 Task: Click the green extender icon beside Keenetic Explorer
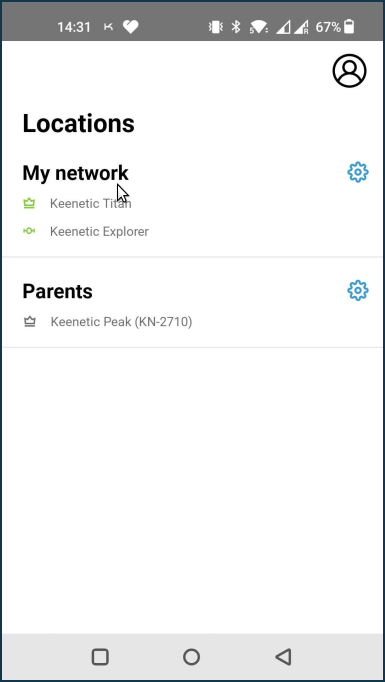pos(29,231)
